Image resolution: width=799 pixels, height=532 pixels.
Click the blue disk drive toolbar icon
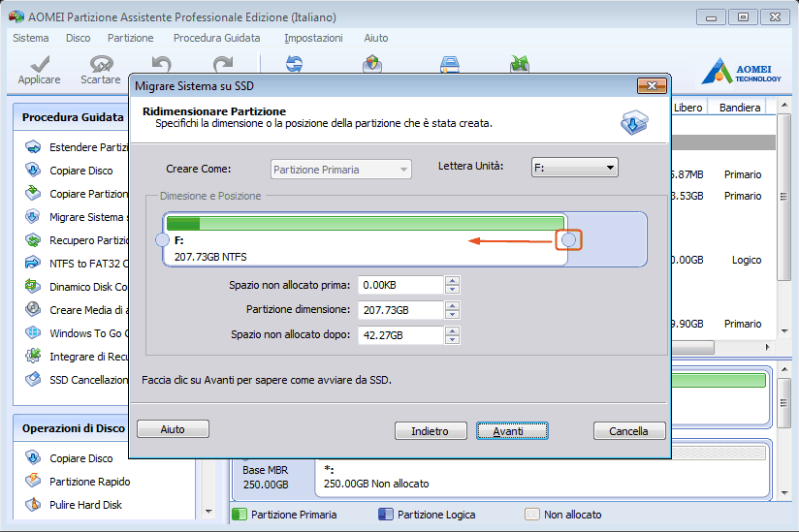tap(450, 64)
